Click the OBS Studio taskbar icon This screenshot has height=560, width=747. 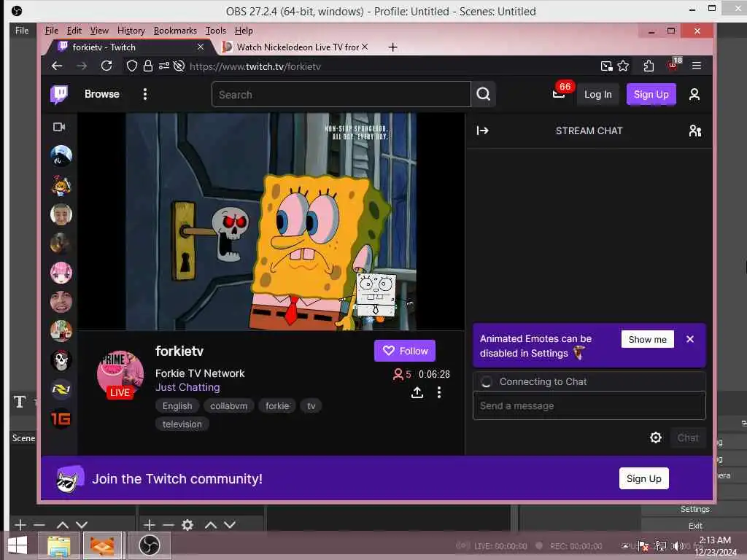(x=150, y=545)
